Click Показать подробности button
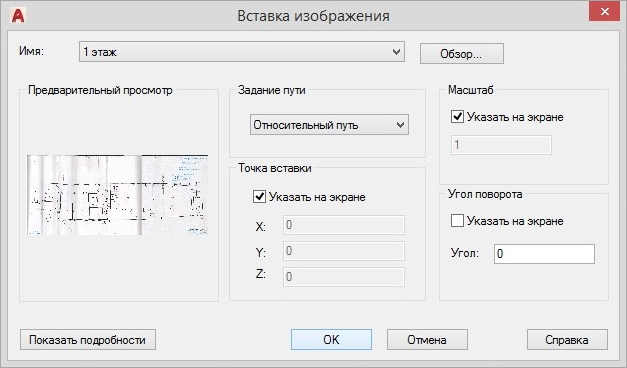The width and height of the screenshot is (627, 368). (88, 340)
